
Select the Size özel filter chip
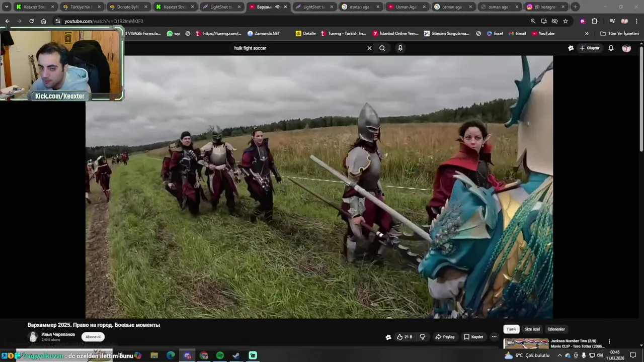pyautogui.click(x=532, y=329)
